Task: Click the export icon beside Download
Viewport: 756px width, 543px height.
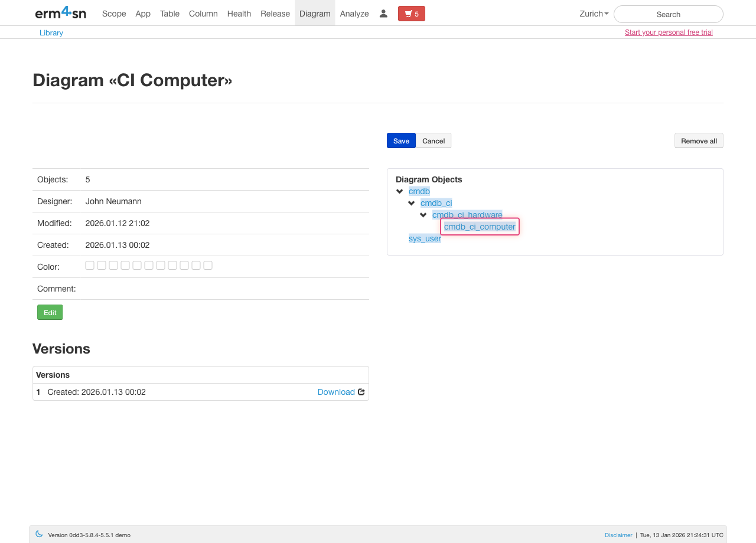Action: pyautogui.click(x=361, y=392)
